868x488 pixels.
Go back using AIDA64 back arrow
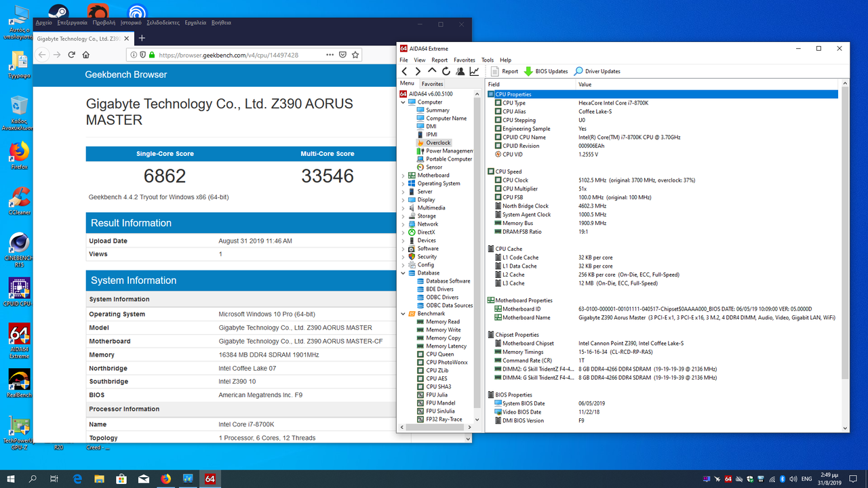(404, 71)
